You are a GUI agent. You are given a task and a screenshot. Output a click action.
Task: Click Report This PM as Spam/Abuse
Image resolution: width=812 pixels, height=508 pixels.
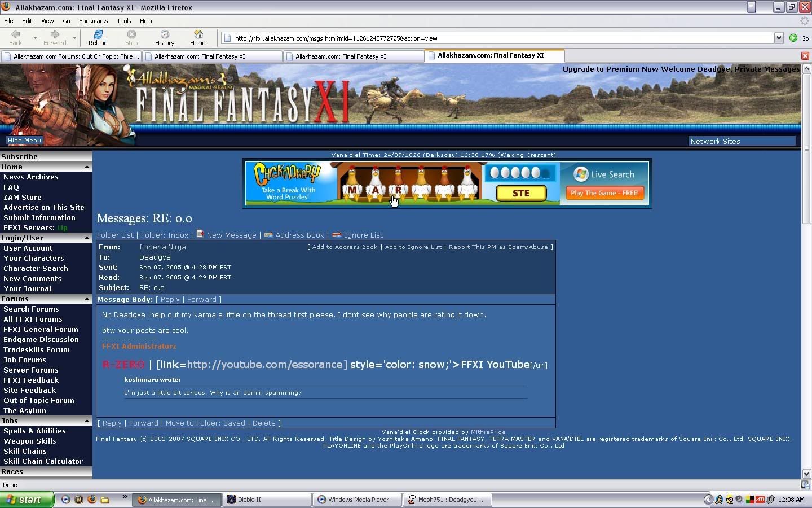pyautogui.click(x=498, y=247)
